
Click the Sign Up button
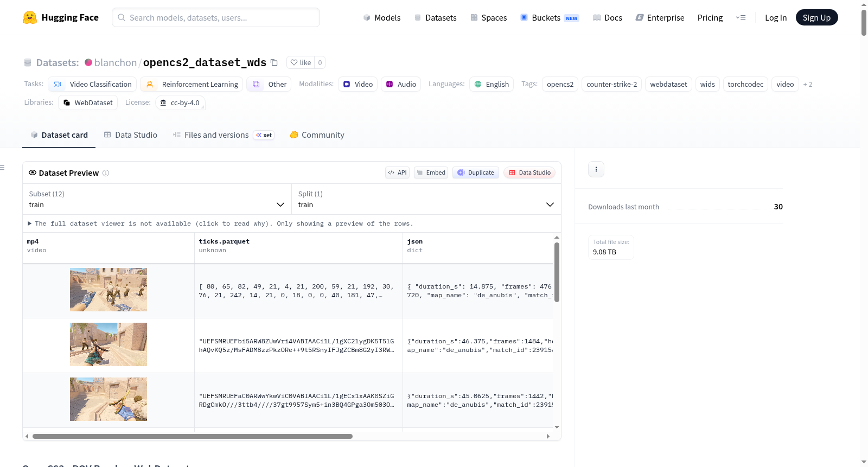[817, 17]
